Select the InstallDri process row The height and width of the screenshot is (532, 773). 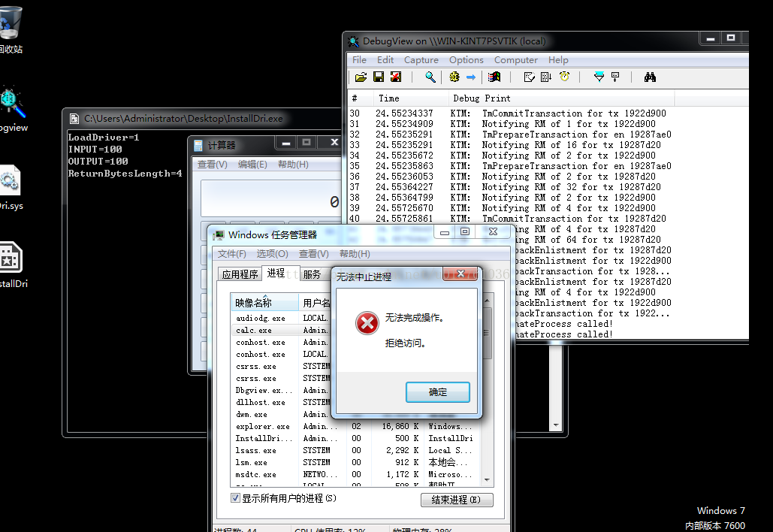(355, 438)
